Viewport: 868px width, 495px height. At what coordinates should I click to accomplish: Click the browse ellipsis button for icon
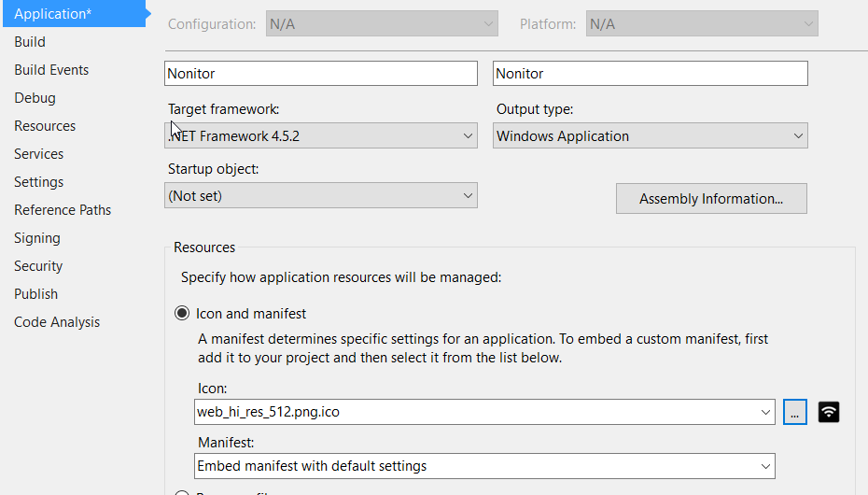pos(795,411)
